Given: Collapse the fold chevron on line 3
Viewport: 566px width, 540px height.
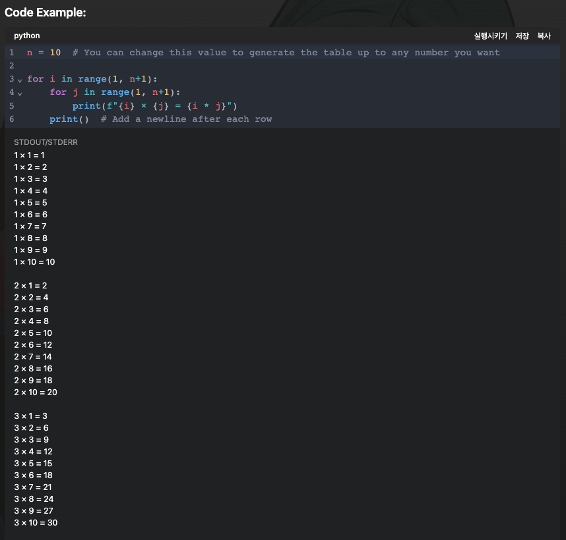Looking at the screenshot, I should 20,80.
